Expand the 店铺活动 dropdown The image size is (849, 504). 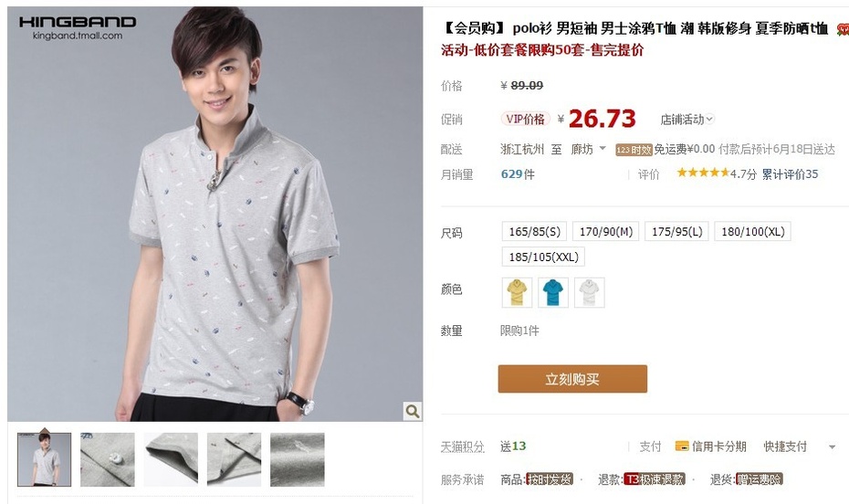pyautogui.click(x=687, y=120)
